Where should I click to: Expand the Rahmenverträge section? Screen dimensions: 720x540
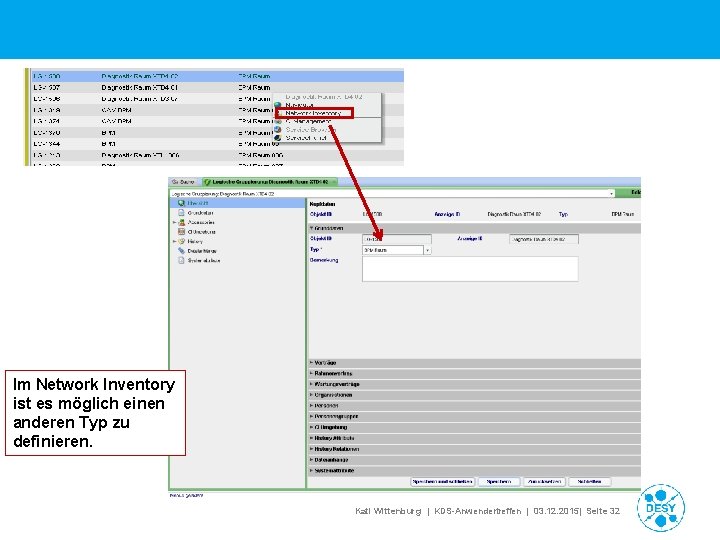(474, 374)
